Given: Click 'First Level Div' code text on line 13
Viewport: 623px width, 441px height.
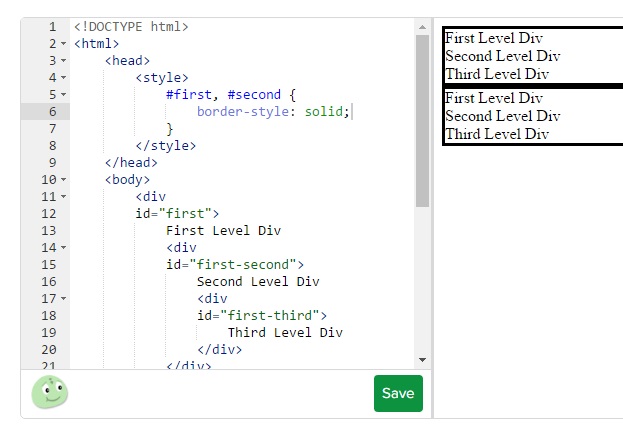Looking at the screenshot, I should pyautogui.click(x=223, y=230).
